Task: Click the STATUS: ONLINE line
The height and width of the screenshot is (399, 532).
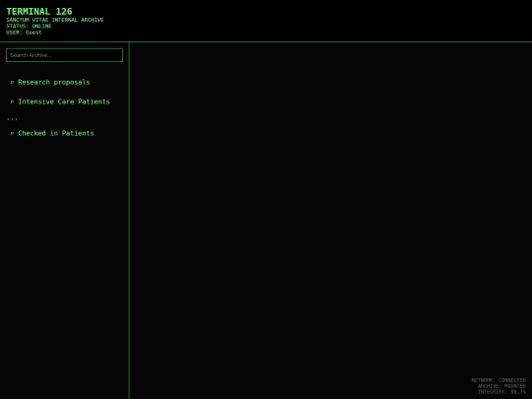Action: click(29, 27)
